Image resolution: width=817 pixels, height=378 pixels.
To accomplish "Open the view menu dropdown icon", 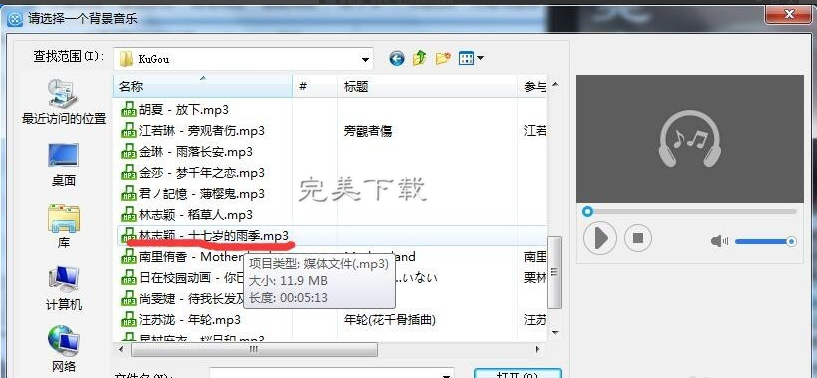I will (x=471, y=58).
